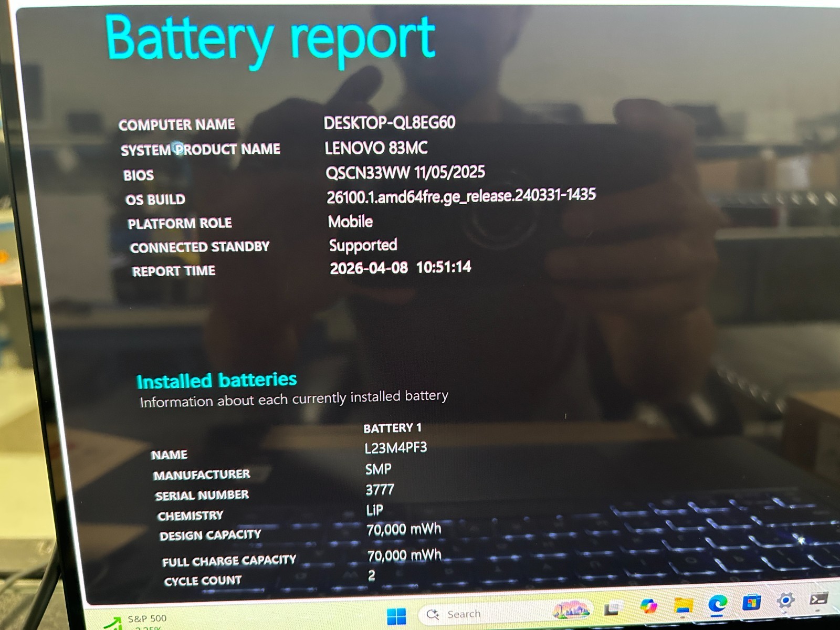840x630 pixels.
Task: Click the Mobile platform role value
Action: coord(350,222)
